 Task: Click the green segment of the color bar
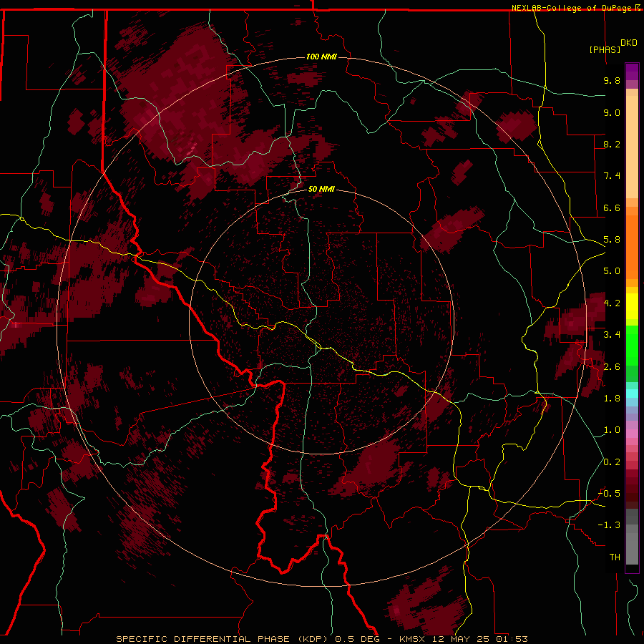[x=632, y=345]
